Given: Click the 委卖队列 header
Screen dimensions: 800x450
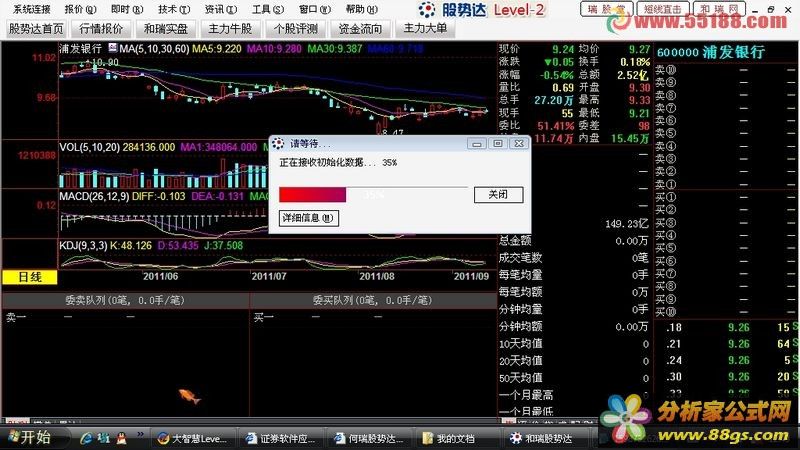Looking at the screenshot, I should [125, 301].
